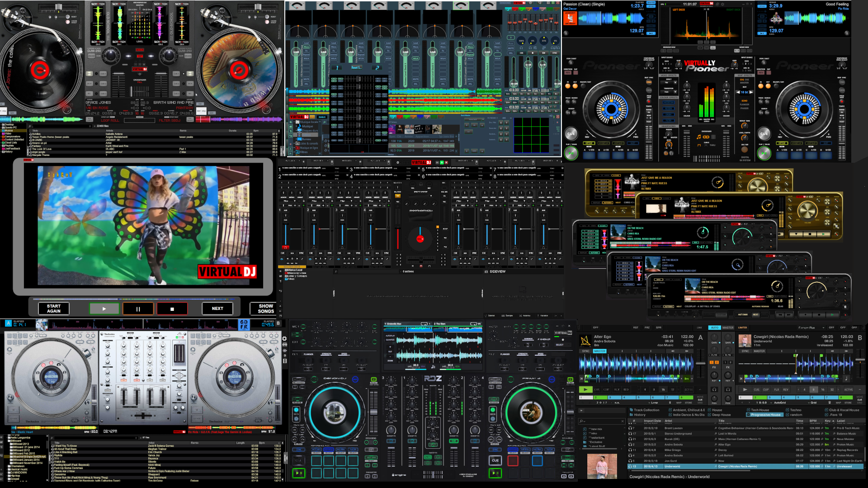This screenshot has width=868, height=488.
Task: Click the stop square button in video player
Action: [x=172, y=309]
